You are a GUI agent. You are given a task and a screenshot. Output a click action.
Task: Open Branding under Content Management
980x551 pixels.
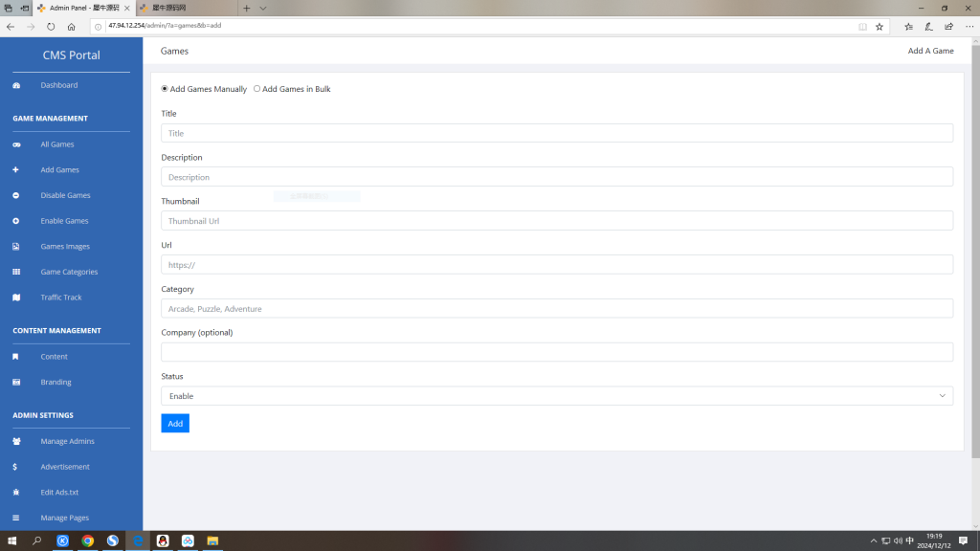click(x=56, y=383)
